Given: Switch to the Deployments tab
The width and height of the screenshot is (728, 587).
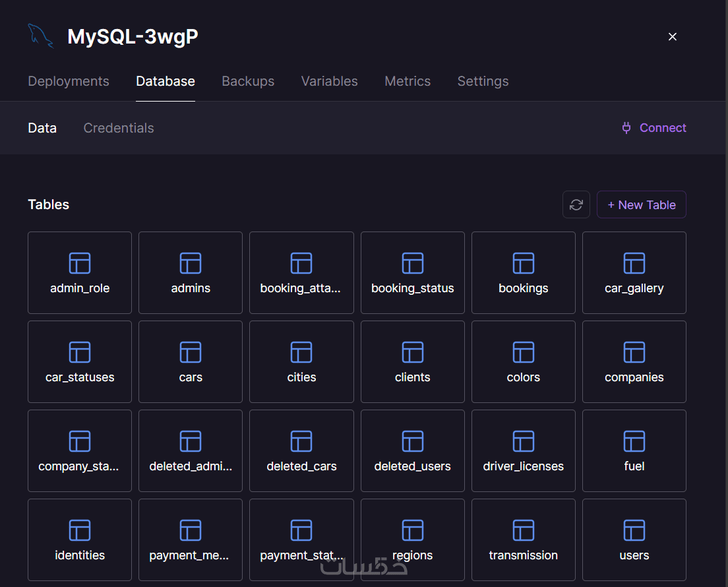Looking at the screenshot, I should click(x=69, y=81).
